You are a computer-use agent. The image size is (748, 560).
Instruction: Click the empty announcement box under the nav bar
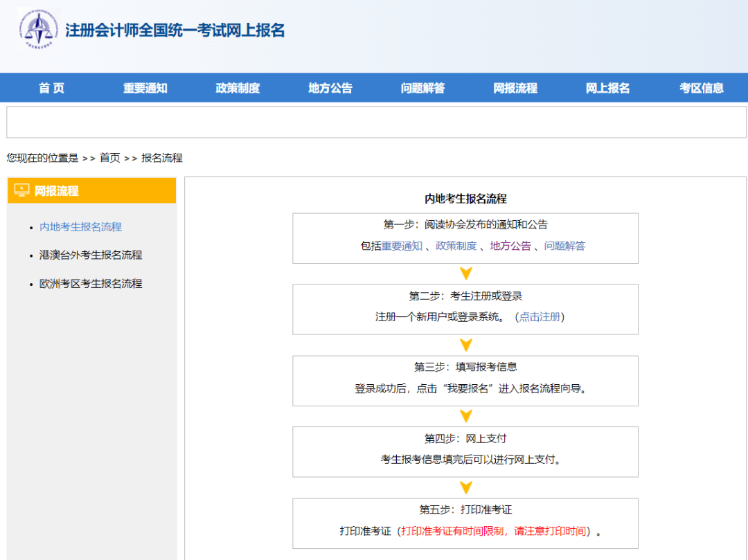[376, 122]
